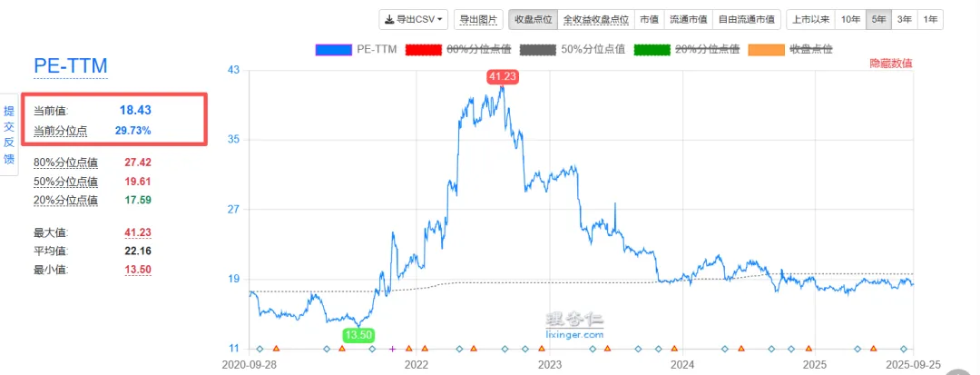Choose the 1年 time range

coord(930,19)
